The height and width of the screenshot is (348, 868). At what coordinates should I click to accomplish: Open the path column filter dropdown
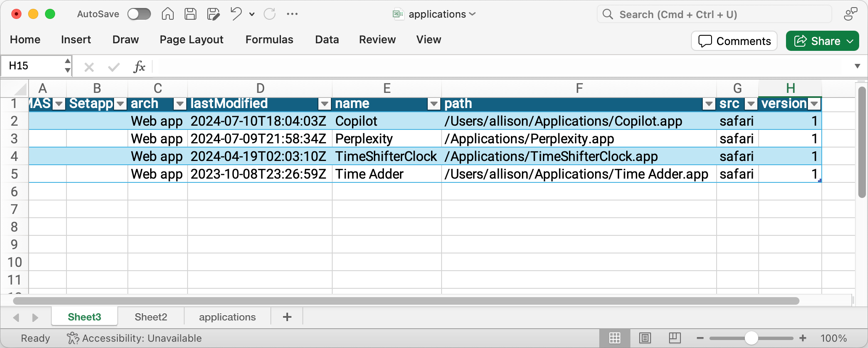point(709,104)
